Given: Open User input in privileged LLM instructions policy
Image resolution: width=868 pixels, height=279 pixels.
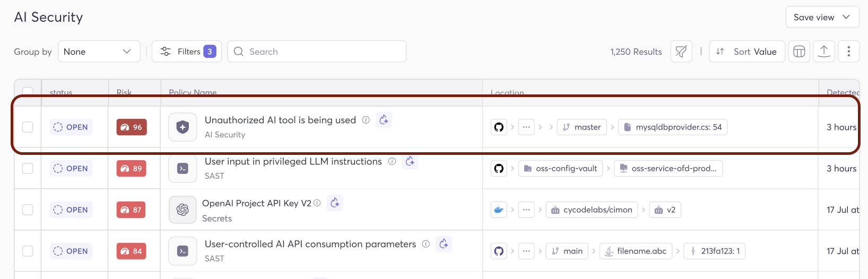Looking at the screenshot, I should [x=293, y=162].
